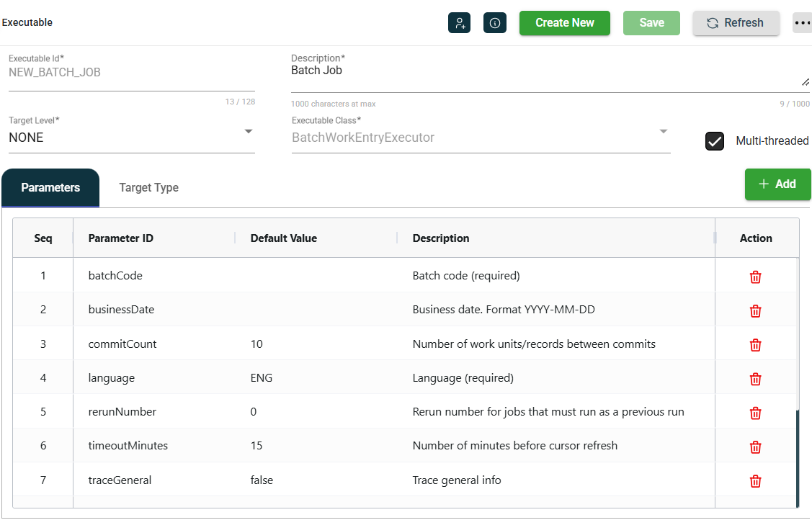
Task: Open the three-dot more options menu
Action: (802, 23)
